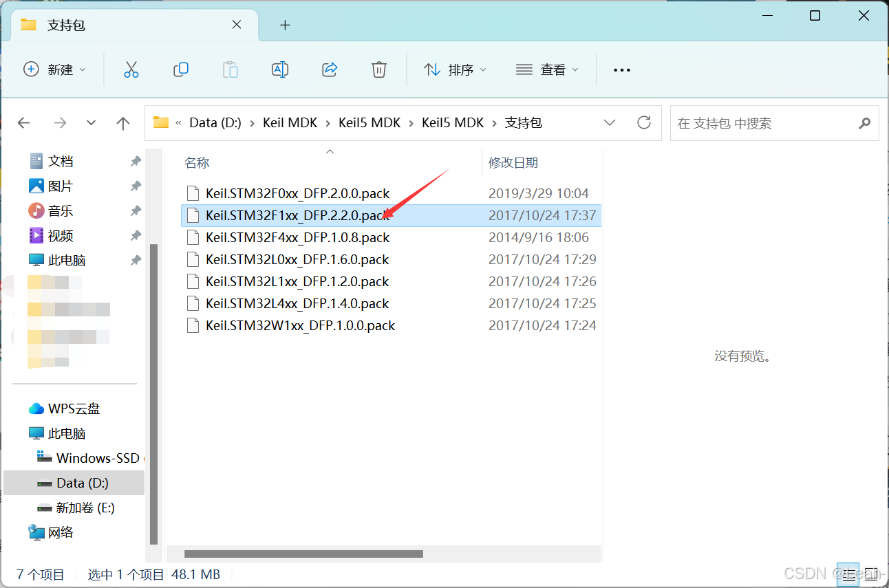Click the search magnifier icon

click(865, 124)
